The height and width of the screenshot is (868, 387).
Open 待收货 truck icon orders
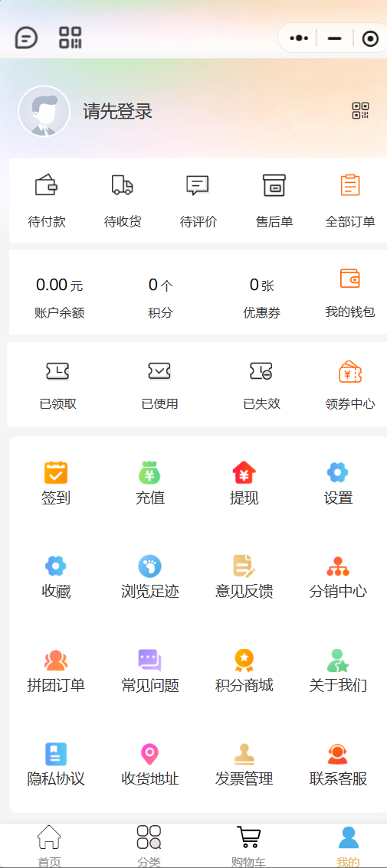[x=123, y=201]
